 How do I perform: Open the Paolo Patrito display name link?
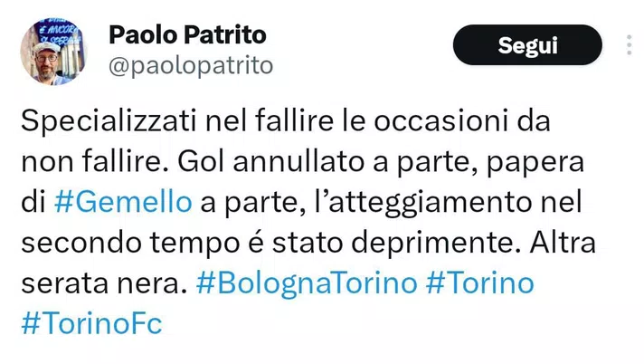coord(188,35)
